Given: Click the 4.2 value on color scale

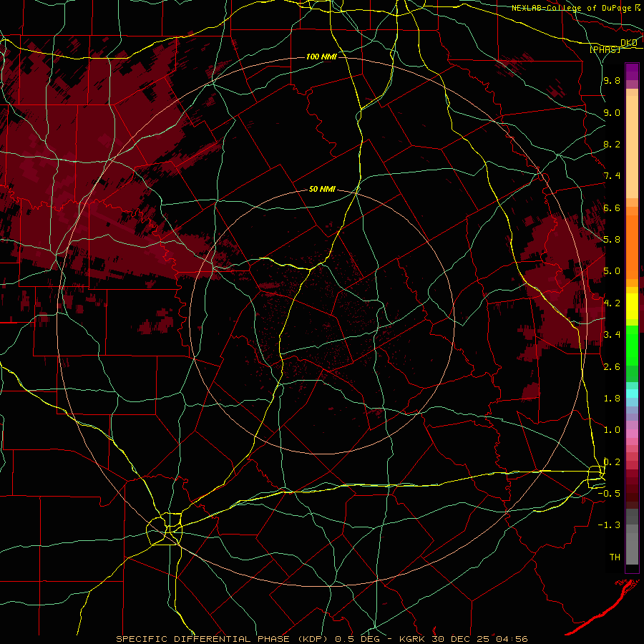Looking at the screenshot, I should pos(612,303).
